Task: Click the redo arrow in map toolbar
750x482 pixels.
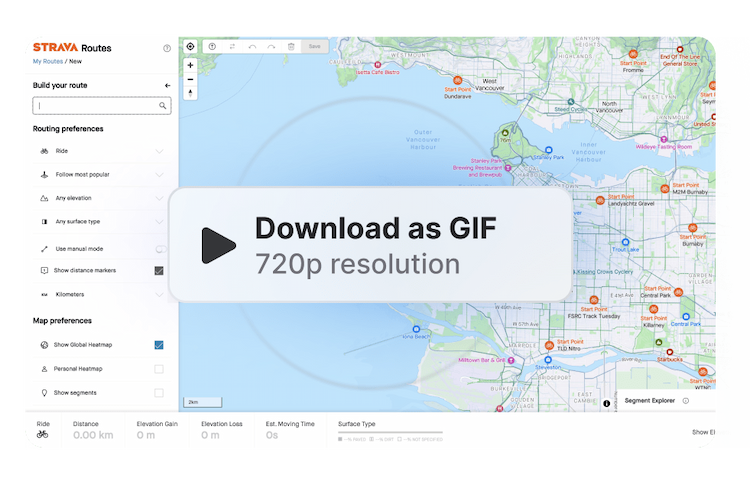Action: point(271,46)
